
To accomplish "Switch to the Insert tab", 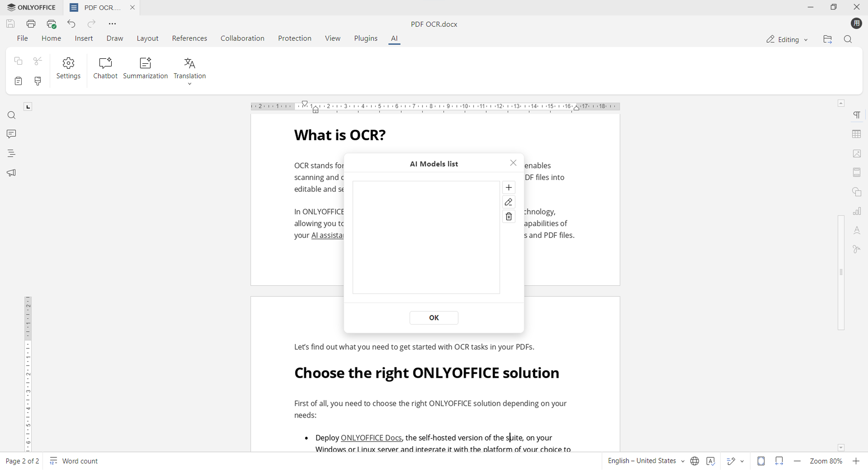I will point(84,39).
